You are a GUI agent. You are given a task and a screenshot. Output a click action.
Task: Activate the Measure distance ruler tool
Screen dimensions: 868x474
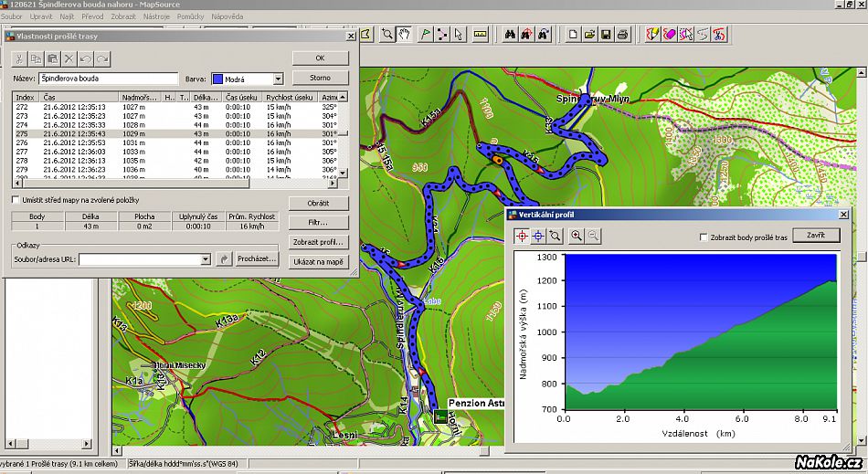481,35
